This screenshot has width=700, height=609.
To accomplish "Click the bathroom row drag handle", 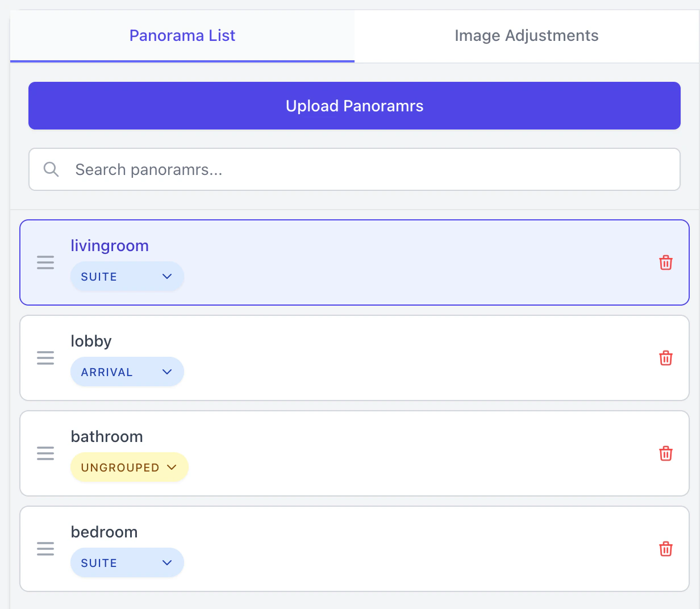I will 45,453.
